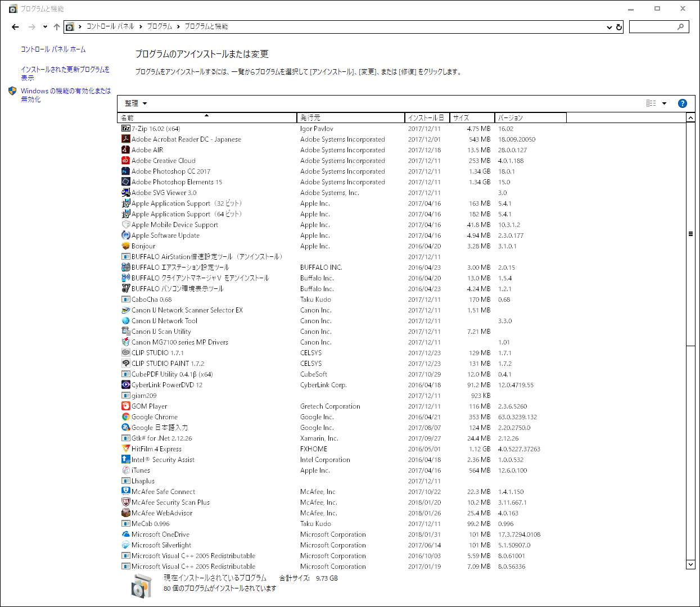Select the Canon MG7100 series MP Drivers icon

click(x=126, y=342)
